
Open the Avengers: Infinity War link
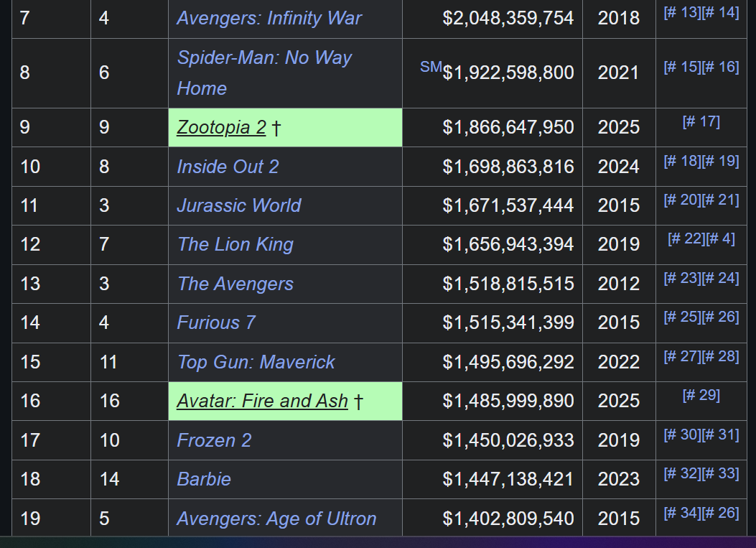pyautogui.click(x=269, y=19)
